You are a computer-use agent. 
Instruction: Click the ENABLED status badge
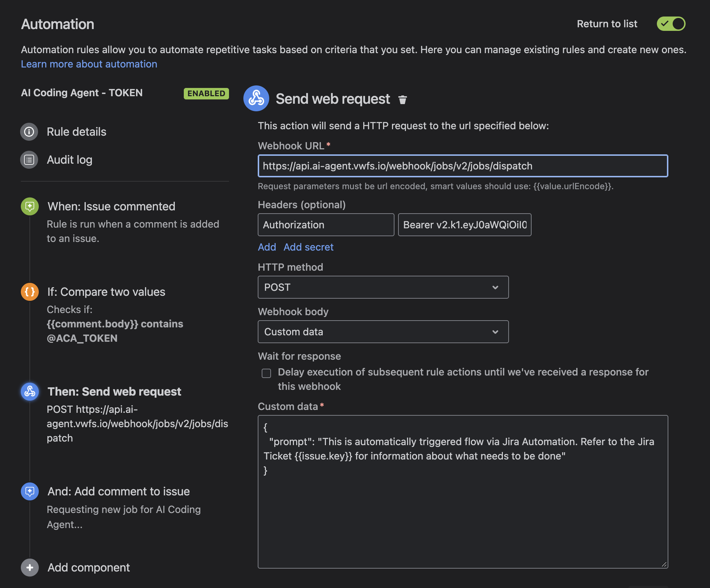[x=206, y=93]
